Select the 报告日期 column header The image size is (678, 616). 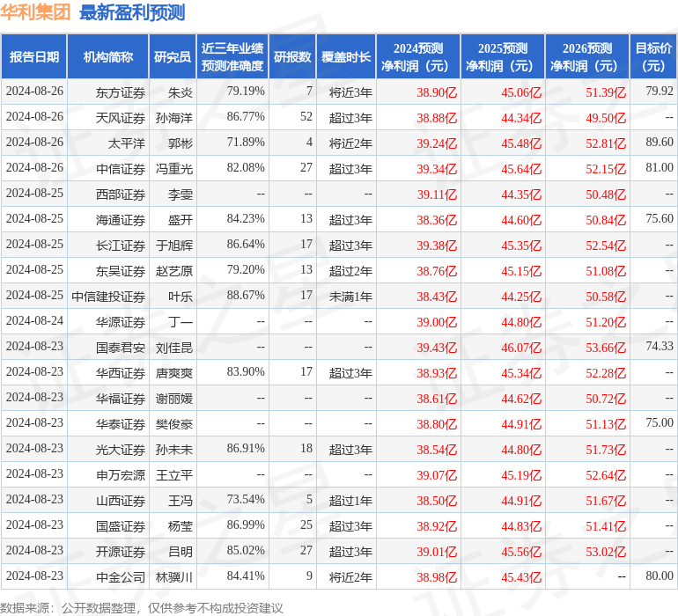click(x=34, y=57)
